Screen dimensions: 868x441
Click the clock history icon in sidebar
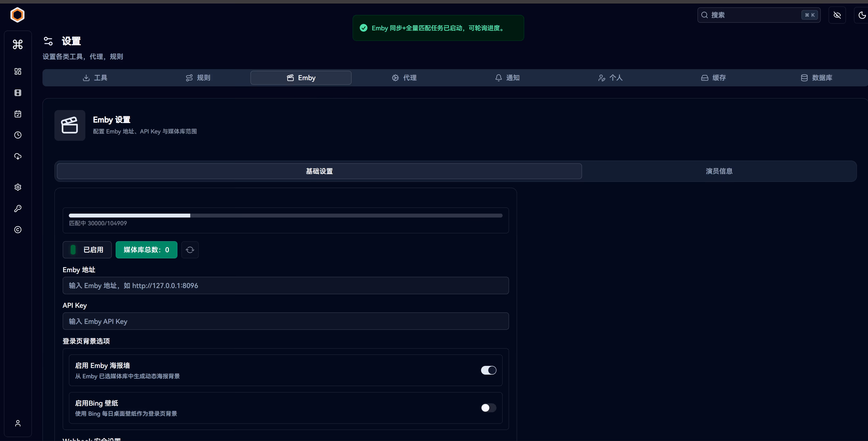18,135
